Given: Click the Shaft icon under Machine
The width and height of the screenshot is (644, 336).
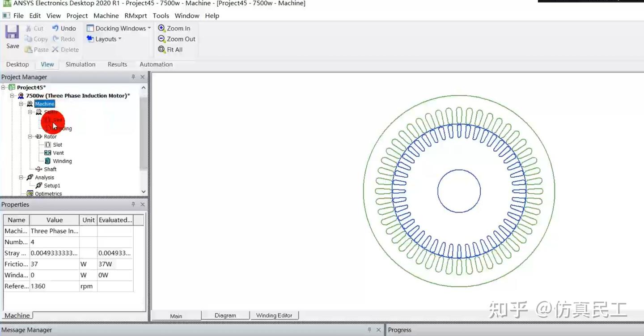Looking at the screenshot, I should [39, 169].
